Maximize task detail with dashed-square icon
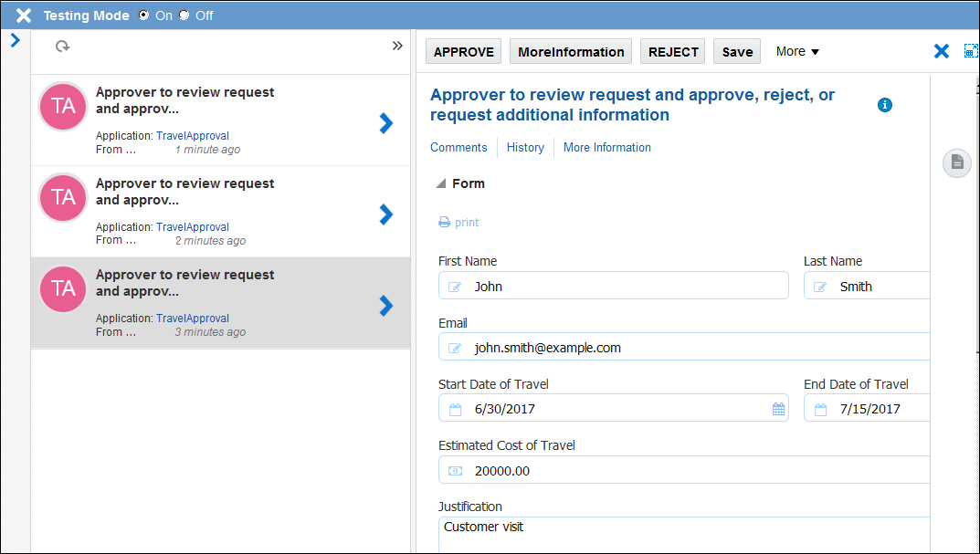 [x=971, y=51]
